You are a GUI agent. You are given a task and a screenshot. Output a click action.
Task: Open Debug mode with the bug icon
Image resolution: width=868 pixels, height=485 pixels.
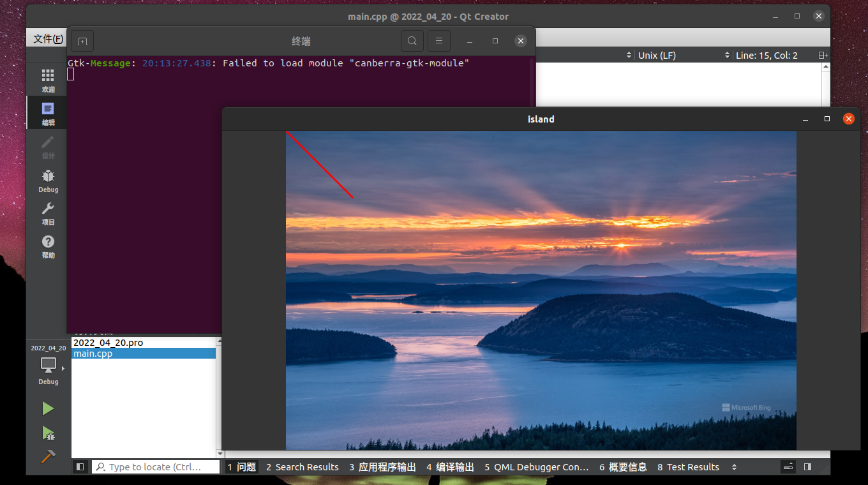pyautogui.click(x=48, y=181)
